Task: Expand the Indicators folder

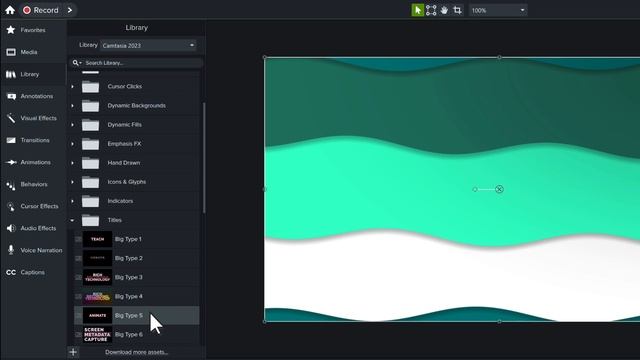Action: [73, 201]
